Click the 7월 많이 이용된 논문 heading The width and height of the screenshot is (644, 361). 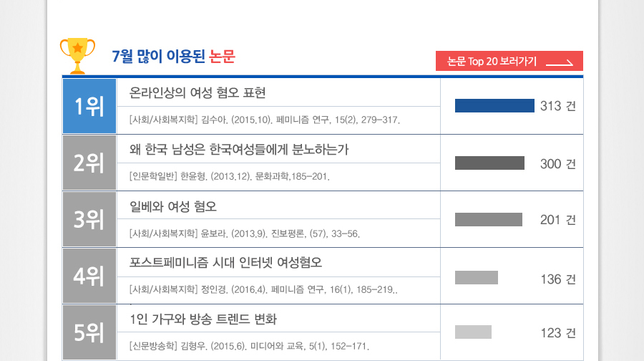coord(173,57)
